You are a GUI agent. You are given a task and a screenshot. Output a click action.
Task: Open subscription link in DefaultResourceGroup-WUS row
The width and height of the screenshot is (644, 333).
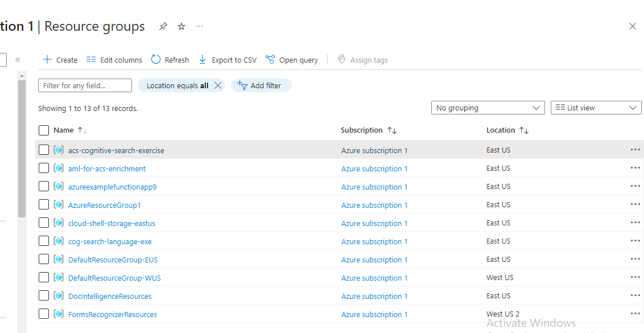[374, 278]
